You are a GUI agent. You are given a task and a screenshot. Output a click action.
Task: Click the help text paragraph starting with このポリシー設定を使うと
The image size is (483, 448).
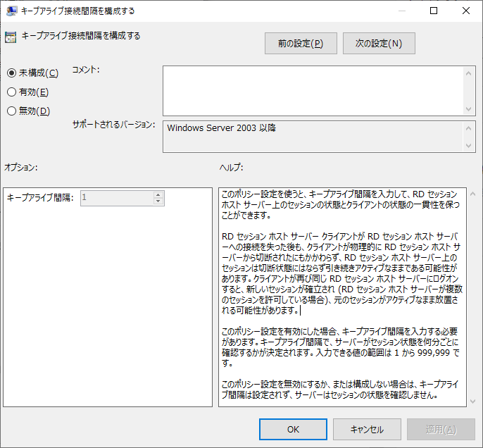[x=340, y=204]
